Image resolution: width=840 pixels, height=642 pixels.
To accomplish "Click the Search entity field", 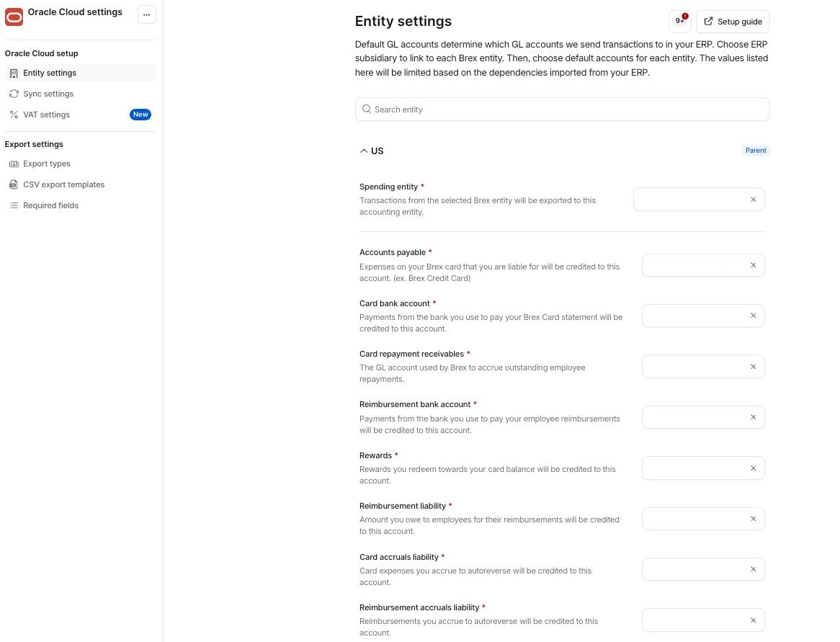I will pos(562,110).
